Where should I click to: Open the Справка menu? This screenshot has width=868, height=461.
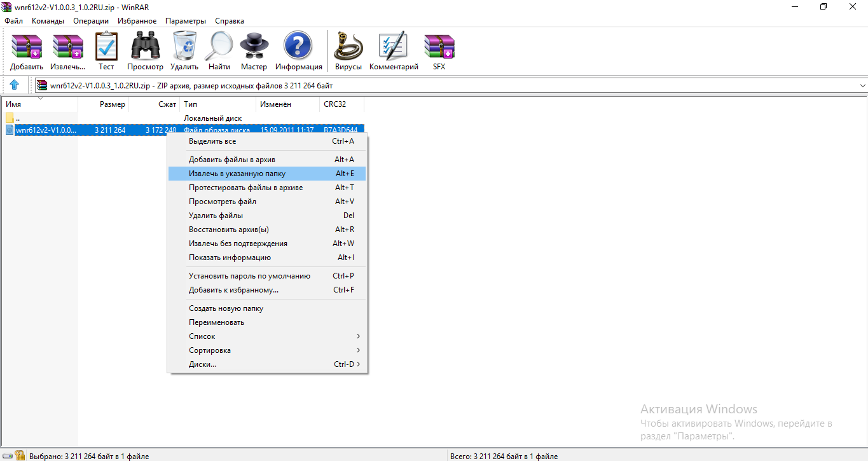point(230,21)
